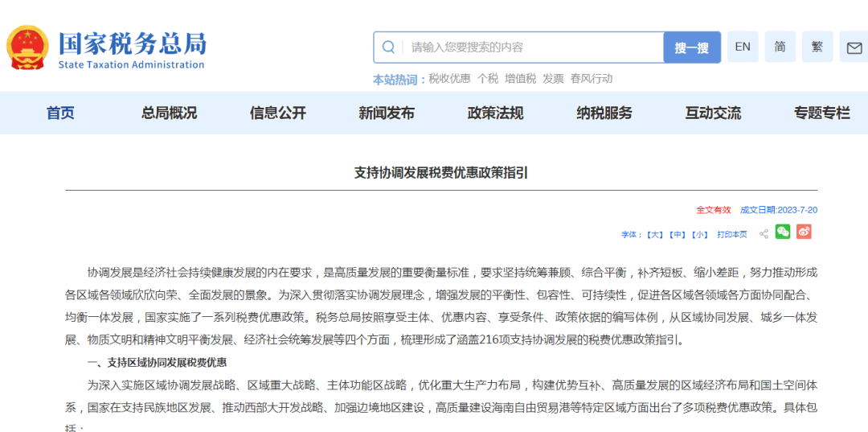Click the 搜一搜 search button
This screenshot has height=432, width=868.
pos(692,47)
